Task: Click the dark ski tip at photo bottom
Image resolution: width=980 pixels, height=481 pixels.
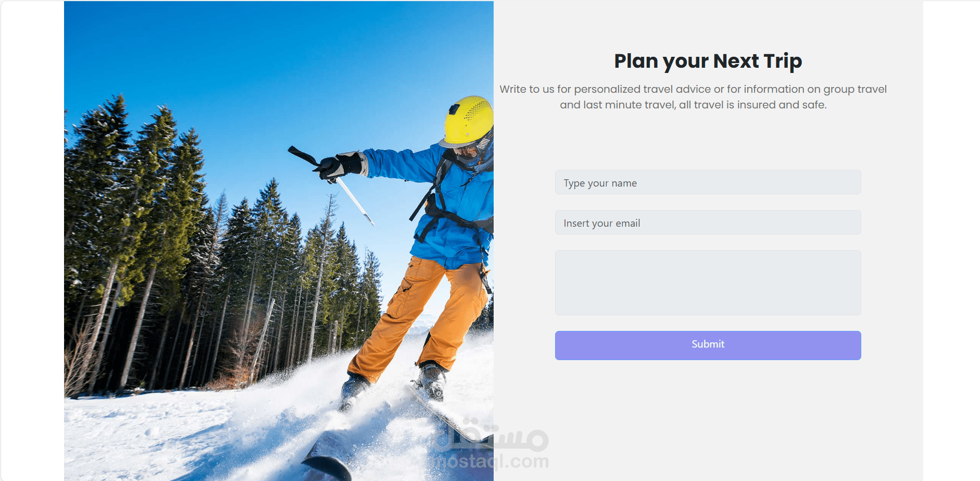Action: tap(328, 465)
